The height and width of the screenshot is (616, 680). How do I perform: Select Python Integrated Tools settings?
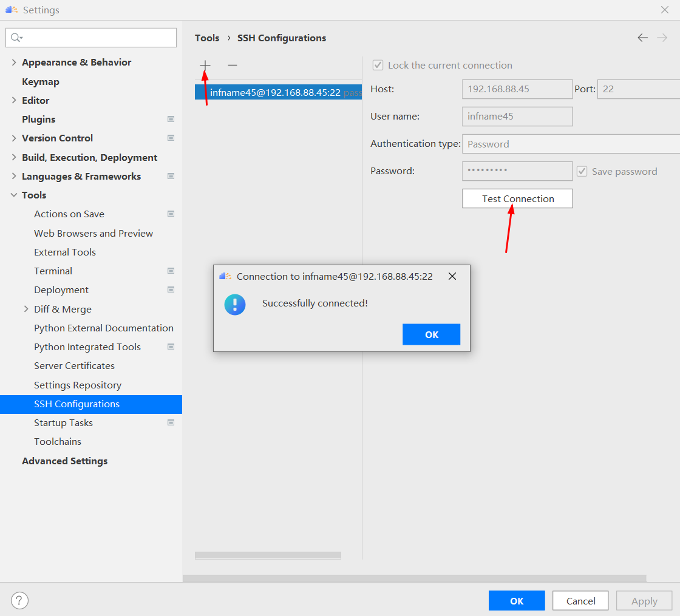pyautogui.click(x=87, y=347)
